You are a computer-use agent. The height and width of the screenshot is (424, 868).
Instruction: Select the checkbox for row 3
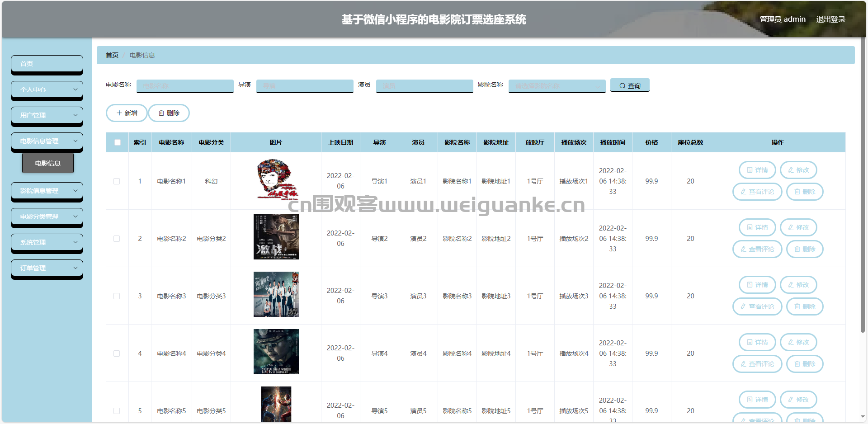point(117,296)
